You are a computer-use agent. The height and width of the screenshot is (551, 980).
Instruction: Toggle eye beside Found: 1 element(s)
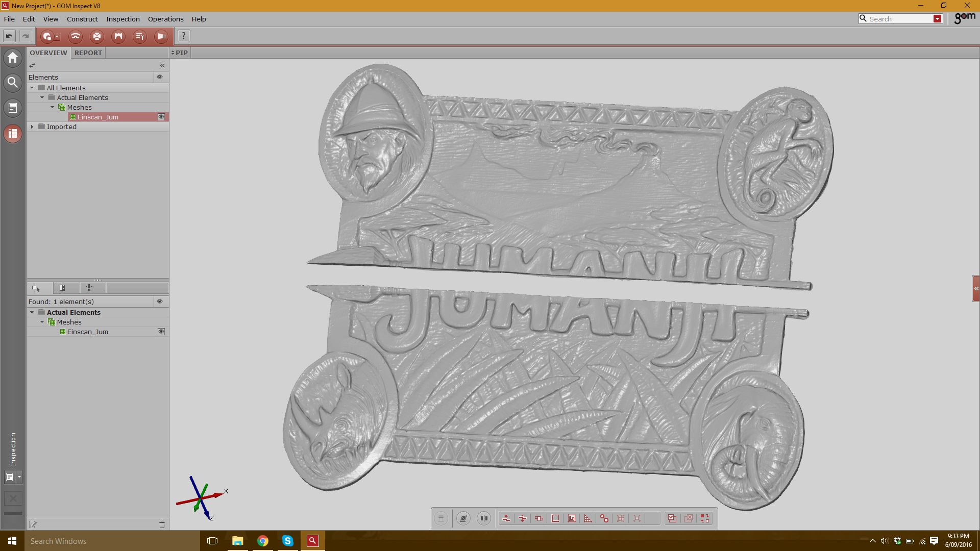click(x=160, y=302)
